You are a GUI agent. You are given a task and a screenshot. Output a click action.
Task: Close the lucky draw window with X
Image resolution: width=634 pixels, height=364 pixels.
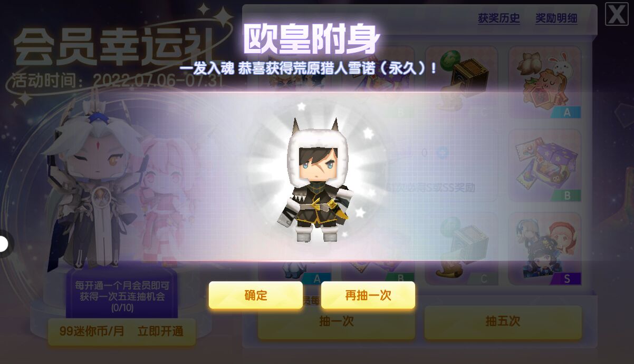pyautogui.click(x=617, y=14)
